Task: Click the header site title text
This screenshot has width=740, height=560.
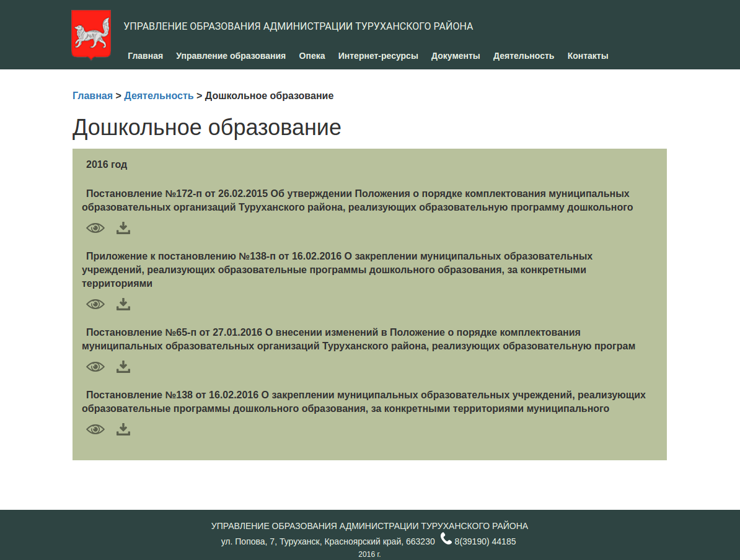Action: (298, 27)
